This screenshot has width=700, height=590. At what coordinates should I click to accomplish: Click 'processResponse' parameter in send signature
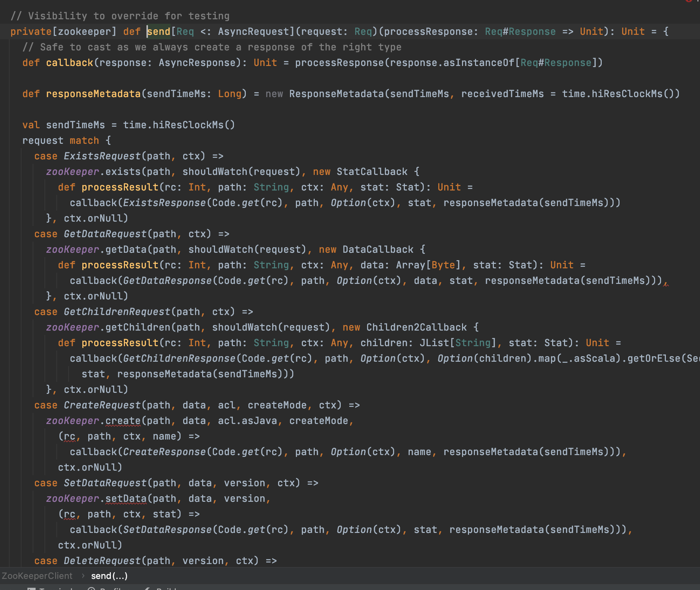click(x=429, y=32)
